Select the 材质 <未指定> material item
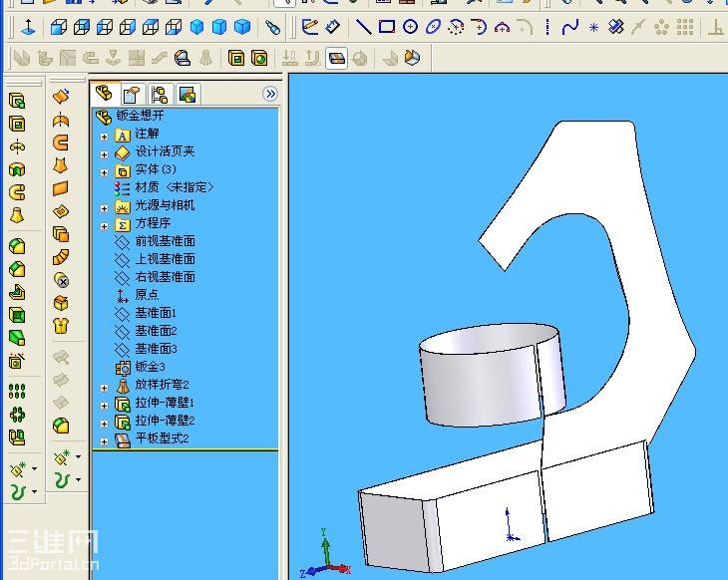The image size is (728, 580). tap(165, 187)
